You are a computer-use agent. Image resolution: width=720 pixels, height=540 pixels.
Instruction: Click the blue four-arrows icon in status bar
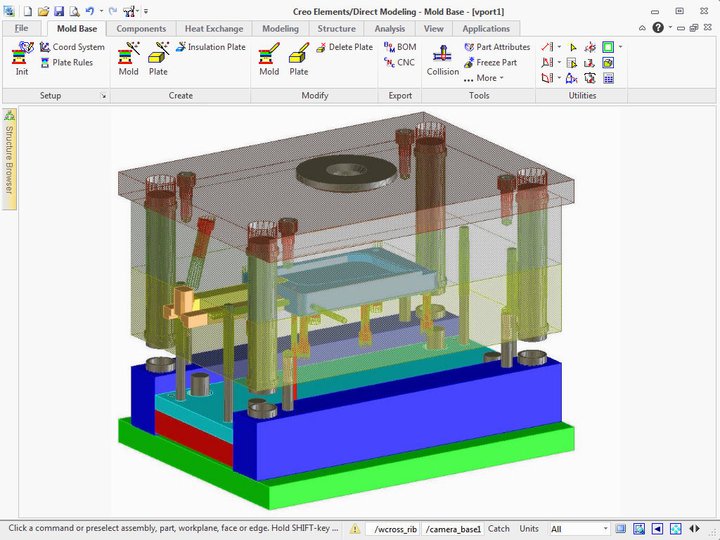tap(675, 529)
